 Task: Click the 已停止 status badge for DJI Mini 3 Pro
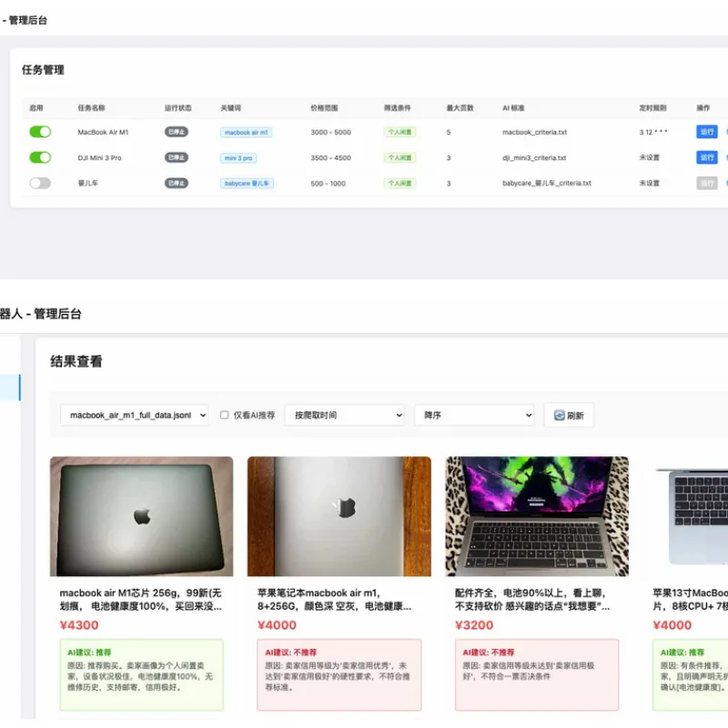pyautogui.click(x=177, y=157)
